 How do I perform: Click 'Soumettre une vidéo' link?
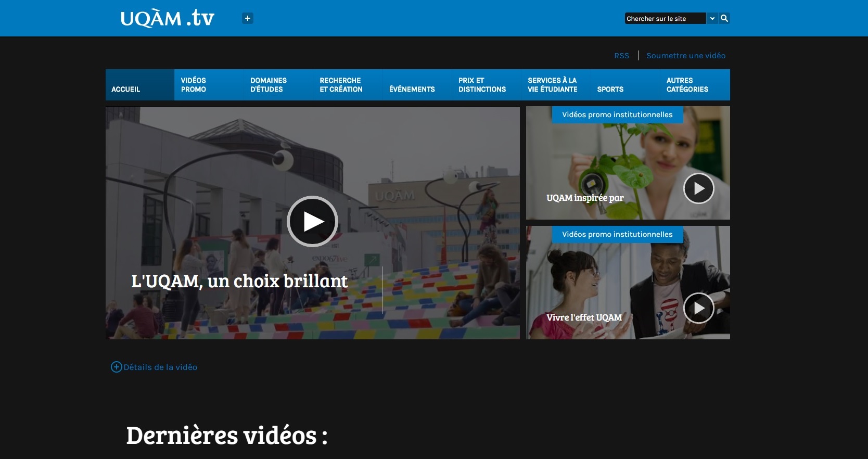[x=686, y=56]
